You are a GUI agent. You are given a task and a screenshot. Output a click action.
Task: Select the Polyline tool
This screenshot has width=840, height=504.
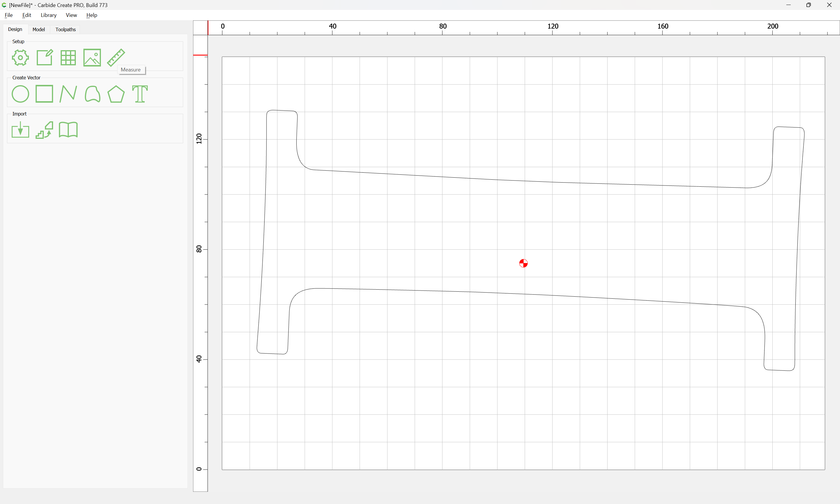[68, 94]
